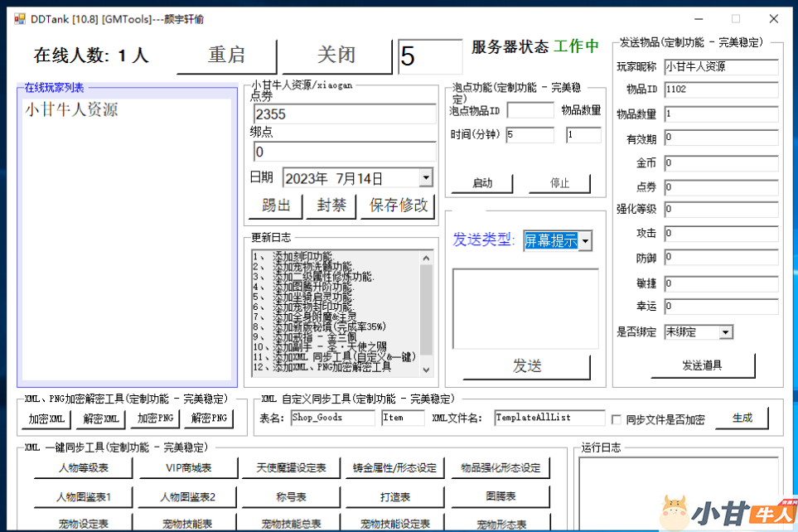This screenshot has height=532, width=798.
Task: Enable the 同步文件是否加密 checkbox
Action: click(616, 419)
